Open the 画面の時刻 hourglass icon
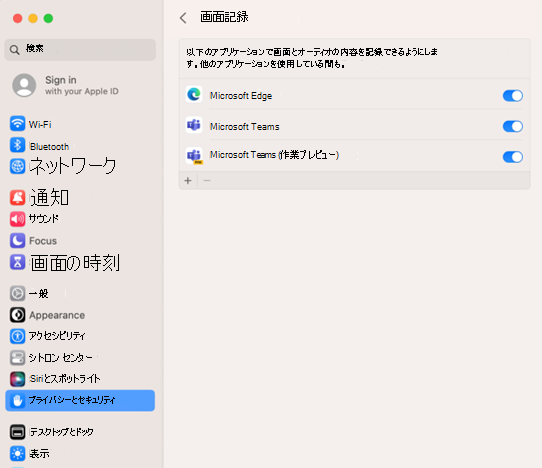 [x=17, y=262]
